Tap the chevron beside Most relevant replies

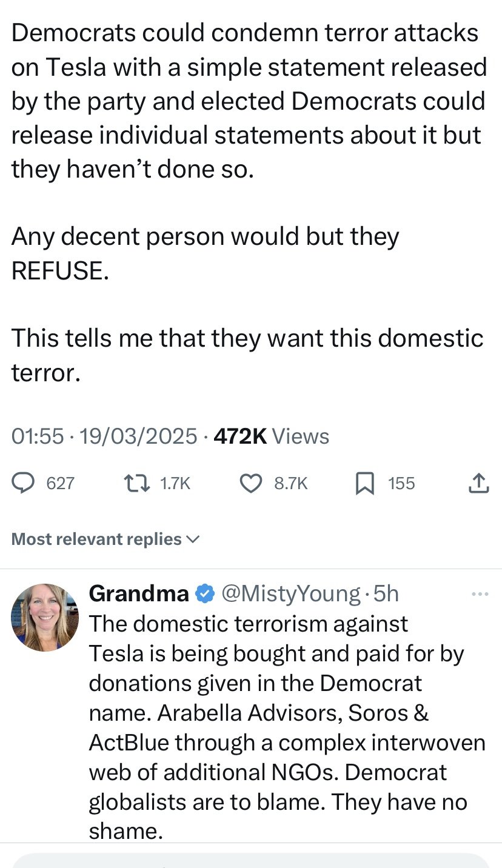pyautogui.click(x=193, y=539)
